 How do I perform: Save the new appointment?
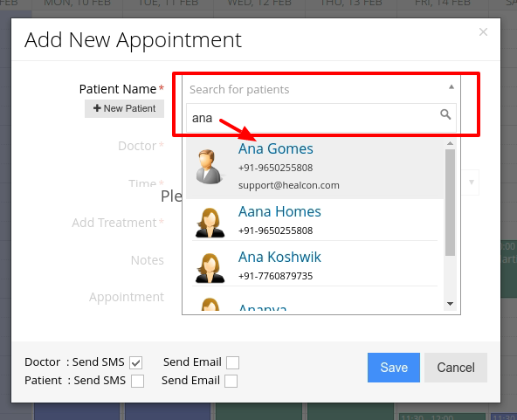[394, 368]
